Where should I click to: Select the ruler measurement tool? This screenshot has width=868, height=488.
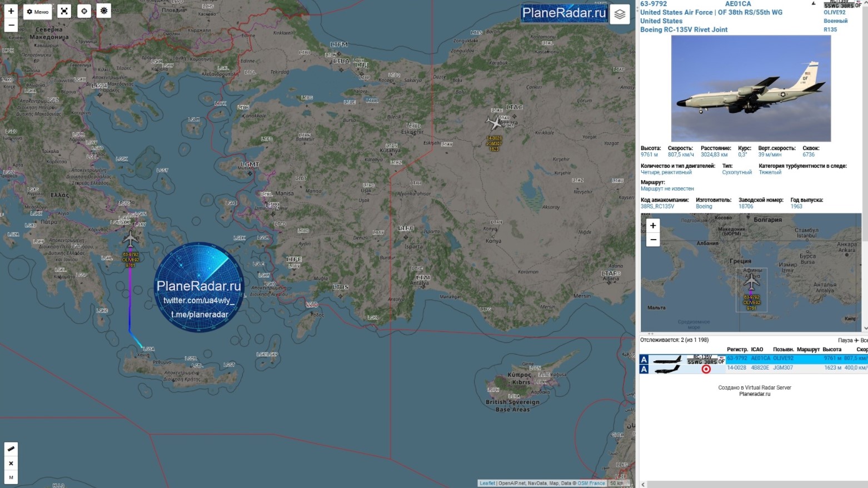(11, 449)
